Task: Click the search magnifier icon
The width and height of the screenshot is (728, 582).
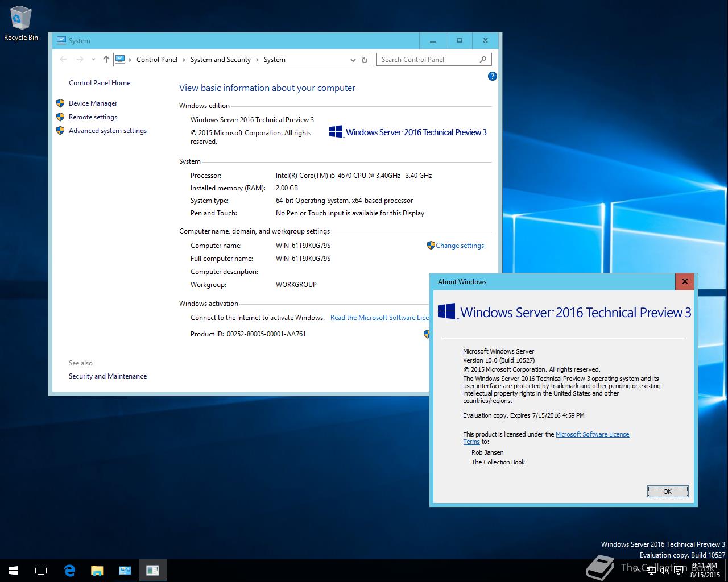Action: (483, 59)
